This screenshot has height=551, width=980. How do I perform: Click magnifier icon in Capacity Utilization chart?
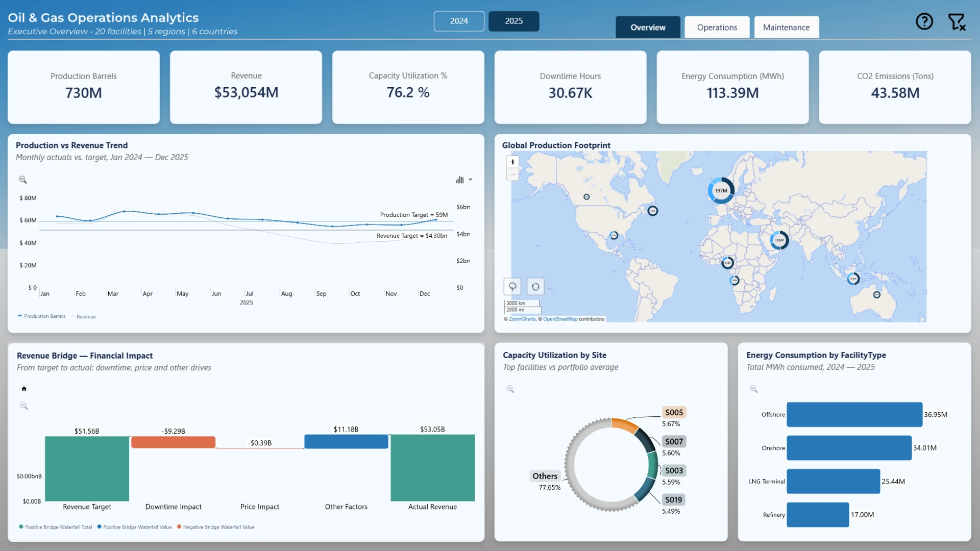510,389
